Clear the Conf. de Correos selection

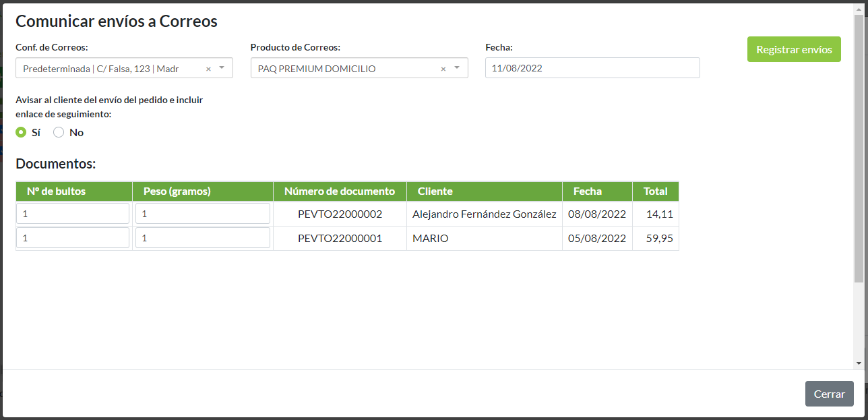[208, 69]
